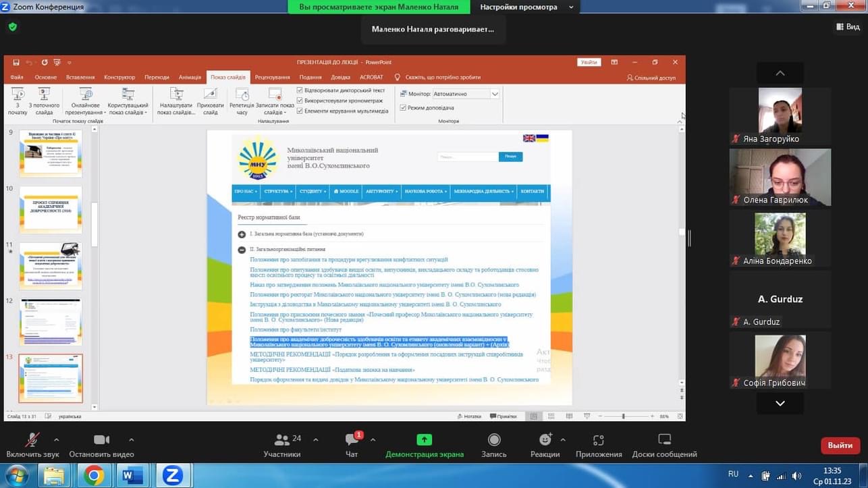Open the Основне ribbon tab
This screenshot has width=868, height=488.
(x=46, y=78)
